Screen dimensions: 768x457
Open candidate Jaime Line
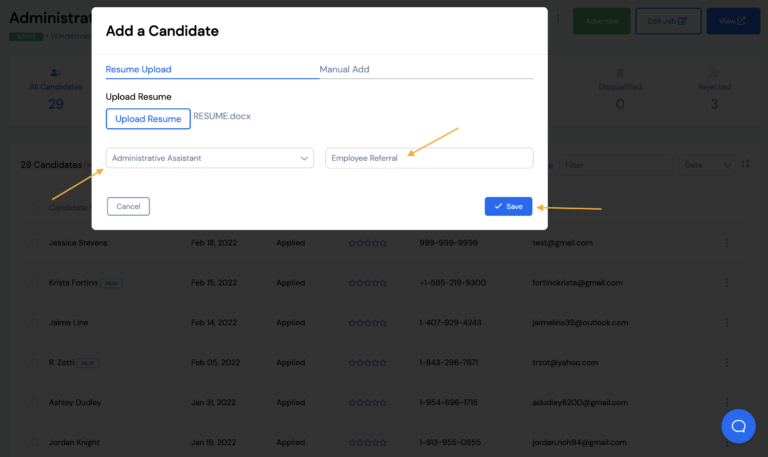[69, 322]
